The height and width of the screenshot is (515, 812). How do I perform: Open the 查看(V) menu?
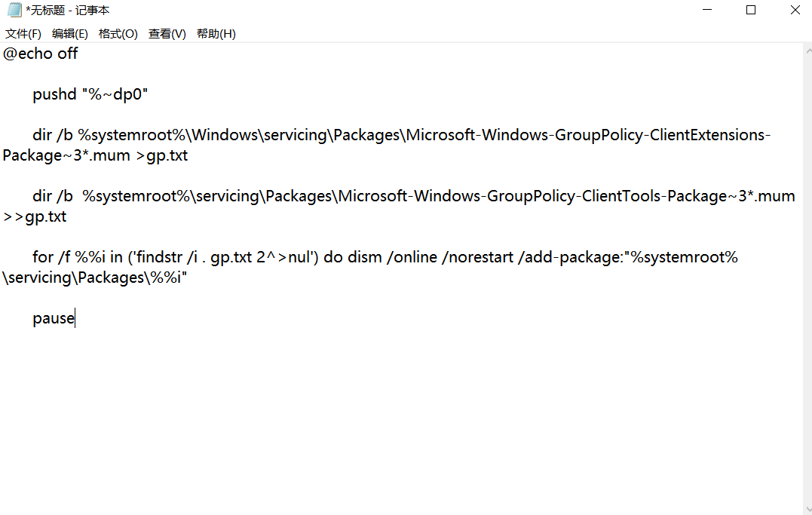(167, 33)
